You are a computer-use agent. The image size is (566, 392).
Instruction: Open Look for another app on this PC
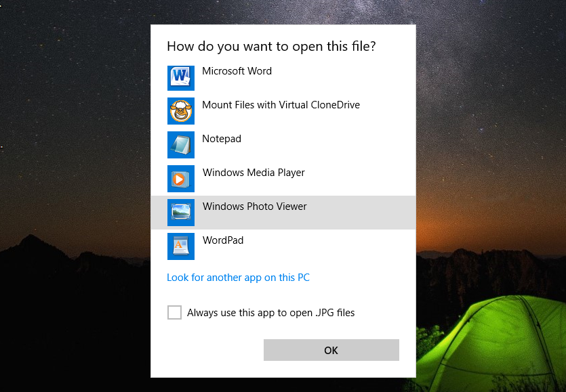pos(238,278)
